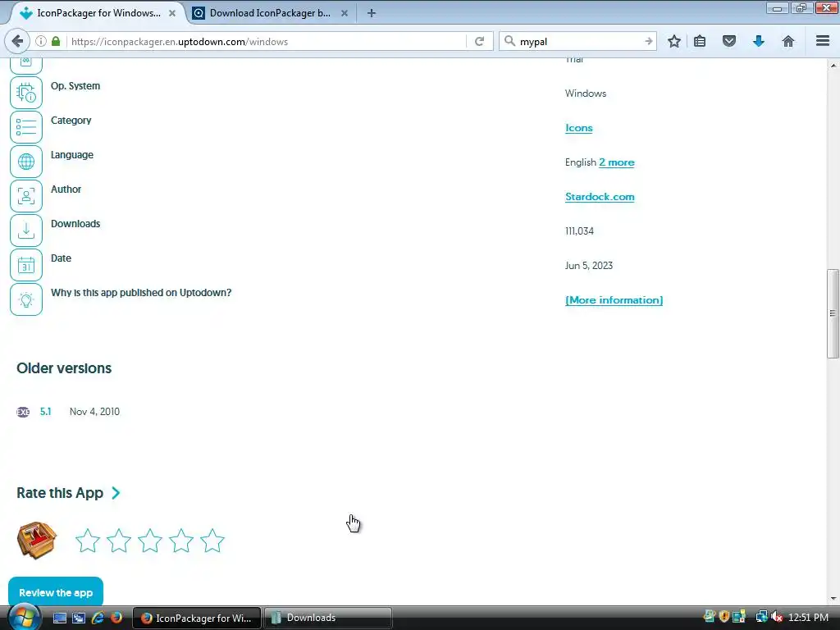Click the Jun 5, 2023 date value
The height and width of the screenshot is (630, 840).
589,265
